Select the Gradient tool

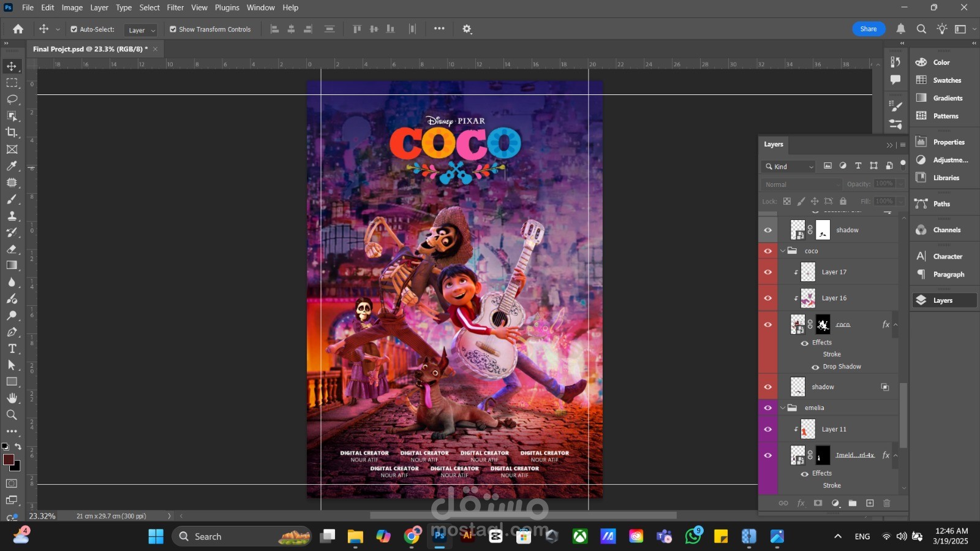[x=12, y=265]
